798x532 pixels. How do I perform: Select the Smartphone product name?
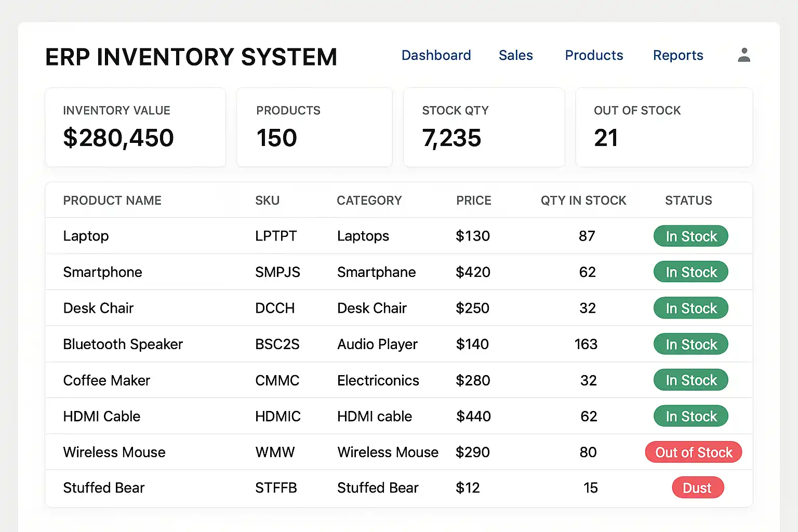(102, 272)
